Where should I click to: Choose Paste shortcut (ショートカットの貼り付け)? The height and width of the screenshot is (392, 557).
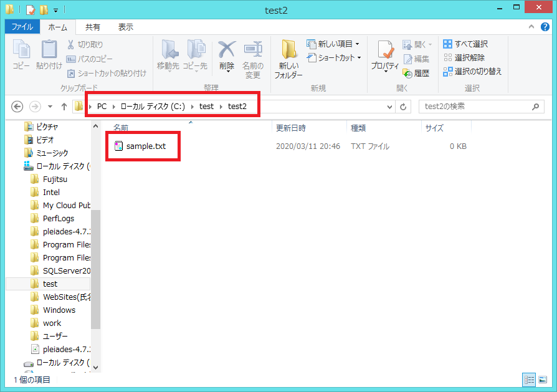click(x=107, y=73)
